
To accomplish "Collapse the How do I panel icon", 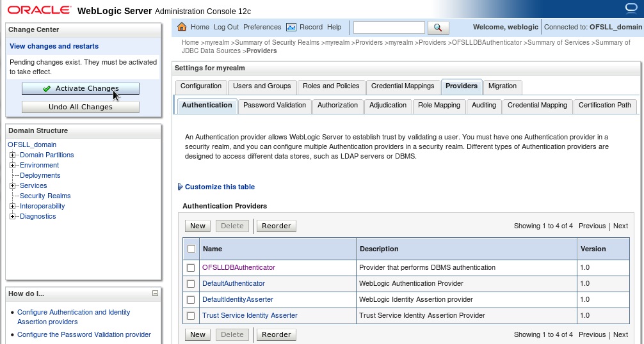I will pos(155,293).
